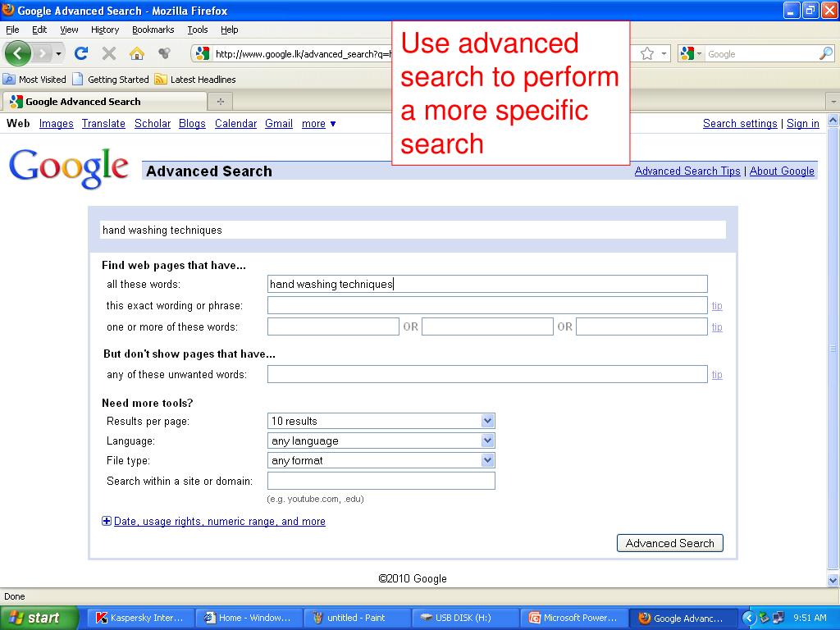Switch to USB DISK (H:) taskbar item
Image resolution: width=840 pixels, height=630 pixels.
(x=465, y=618)
